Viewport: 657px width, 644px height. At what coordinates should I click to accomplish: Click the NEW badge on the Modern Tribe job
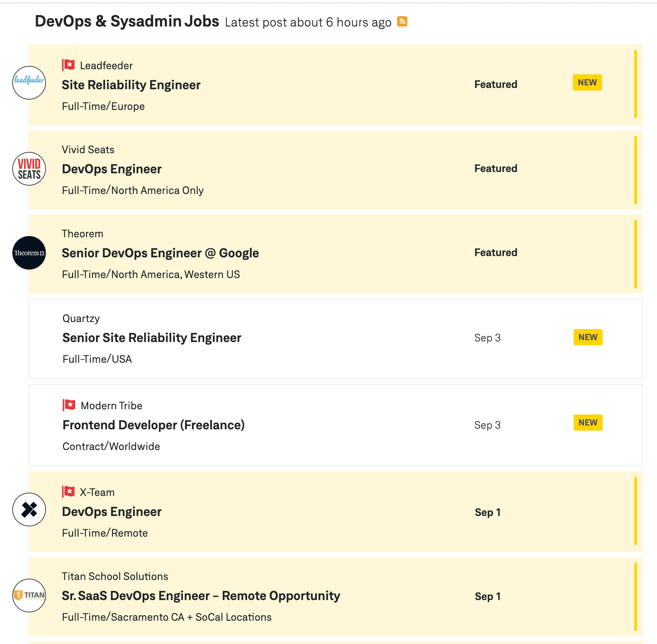point(588,423)
